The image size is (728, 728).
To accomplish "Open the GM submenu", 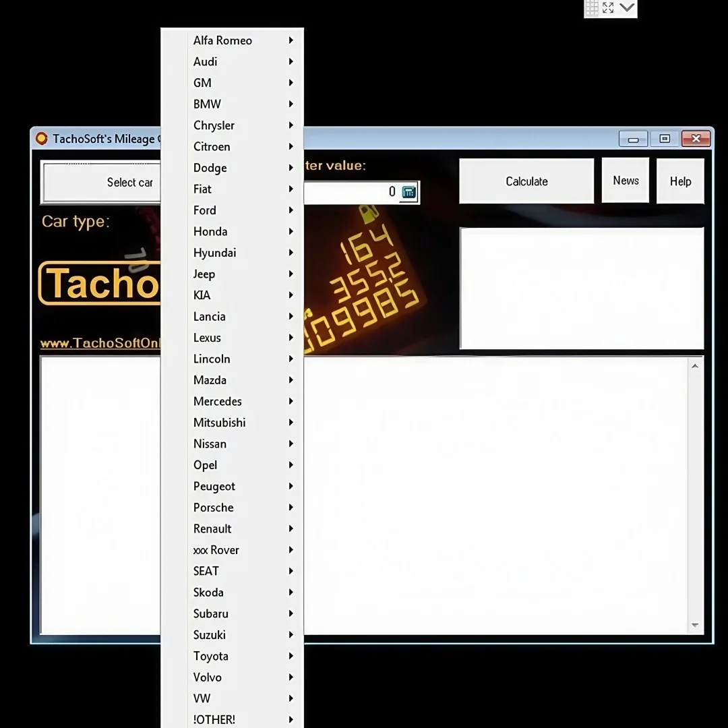I will pos(232,83).
